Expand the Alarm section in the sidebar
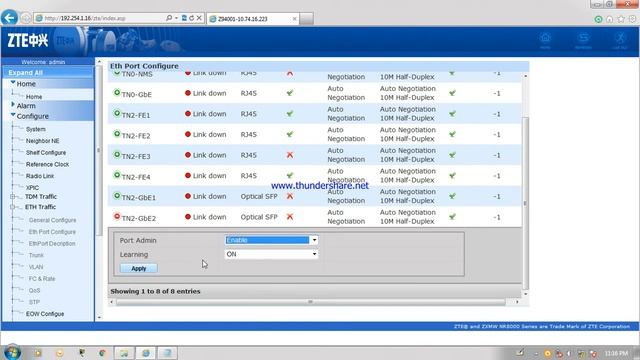 pyautogui.click(x=13, y=105)
